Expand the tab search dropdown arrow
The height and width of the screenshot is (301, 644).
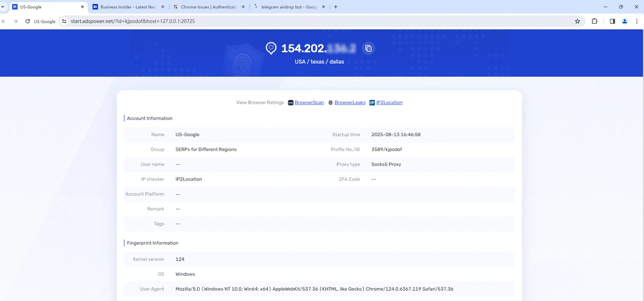[x=3, y=7]
